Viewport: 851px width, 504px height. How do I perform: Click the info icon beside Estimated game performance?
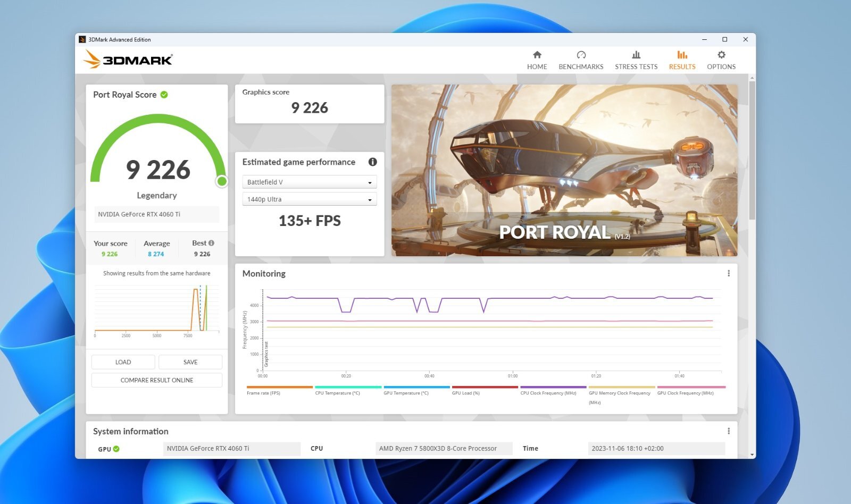(x=372, y=162)
